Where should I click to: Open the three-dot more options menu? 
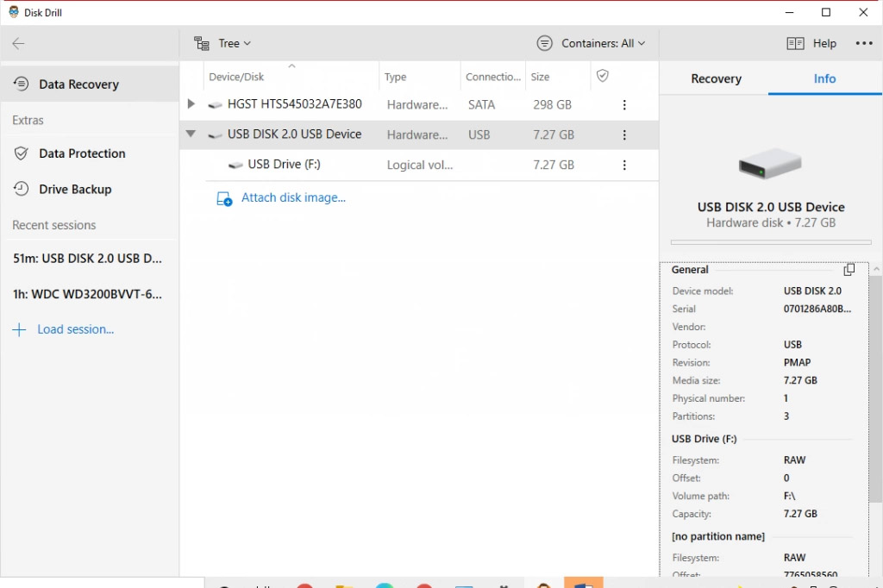pos(864,43)
